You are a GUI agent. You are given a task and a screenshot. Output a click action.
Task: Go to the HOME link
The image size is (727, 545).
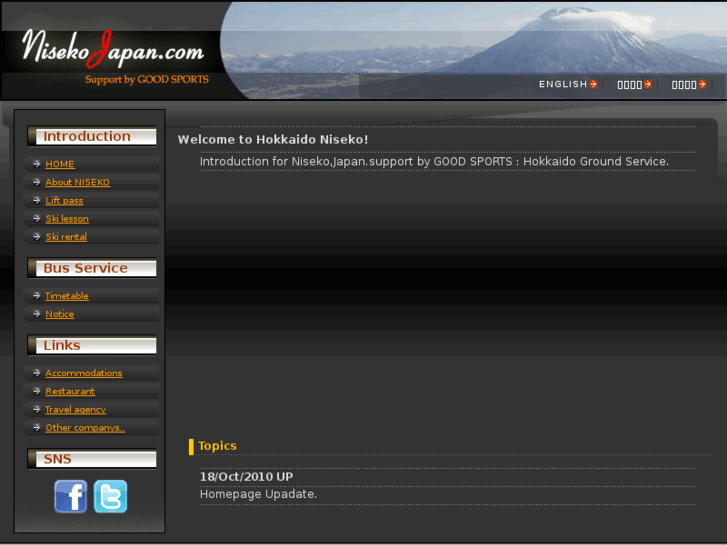coord(60,164)
